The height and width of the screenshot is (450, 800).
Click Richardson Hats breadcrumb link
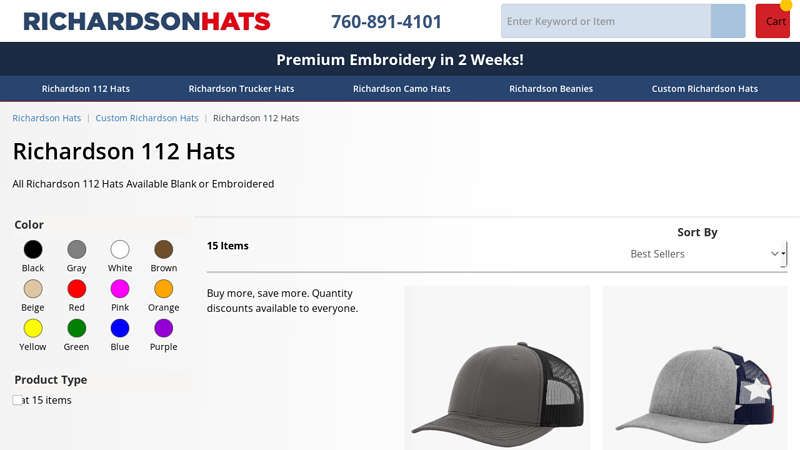point(46,118)
